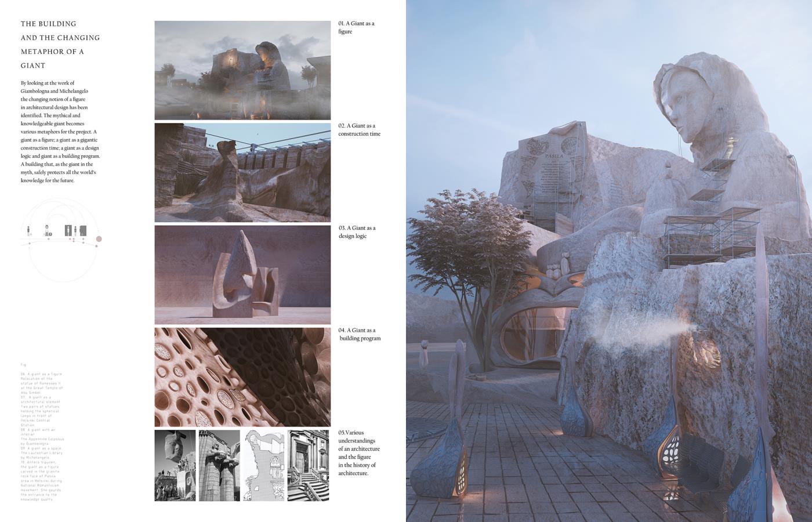Click the foggy giant figure render thumbnail
The image size is (812, 522).
click(x=242, y=70)
